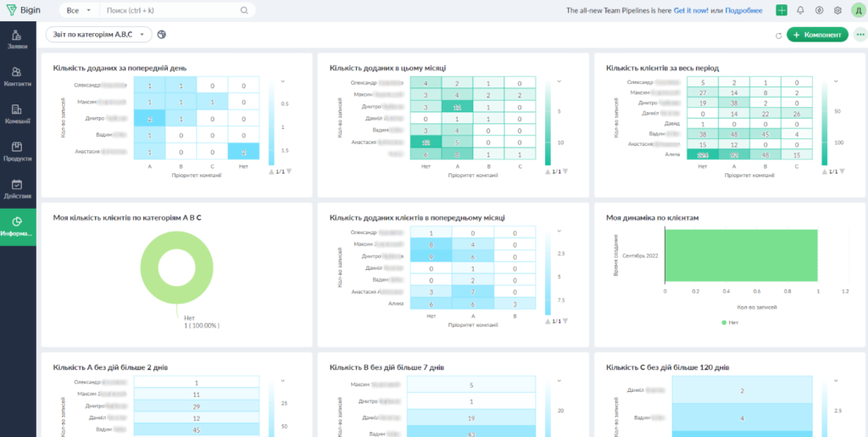Image resolution: width=868 pixels, height=437 pixels.
Task: Click the Компонент button
Action: coord(817,35)
